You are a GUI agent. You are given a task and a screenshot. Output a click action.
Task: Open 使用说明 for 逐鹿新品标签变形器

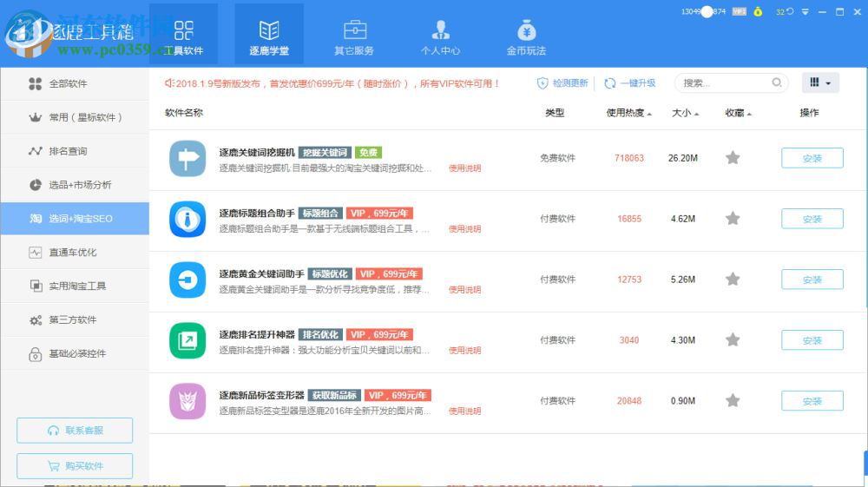[x=464, y=411]
